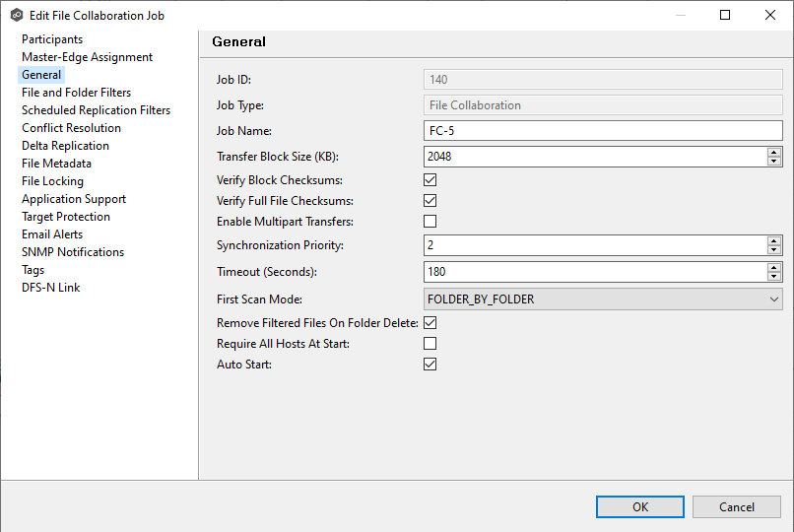This screenshot has height=532, width=794.
Task: Click OK to save job settings
Action: tap(640, 506)
